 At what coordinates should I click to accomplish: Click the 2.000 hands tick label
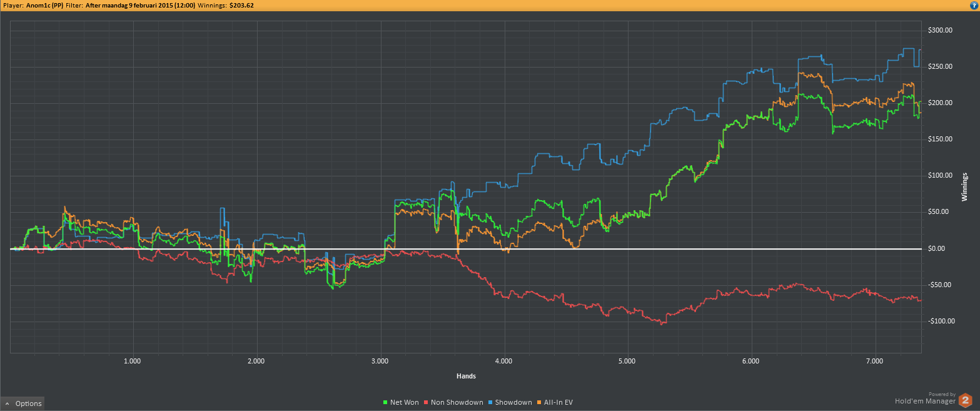coord(256,361)
